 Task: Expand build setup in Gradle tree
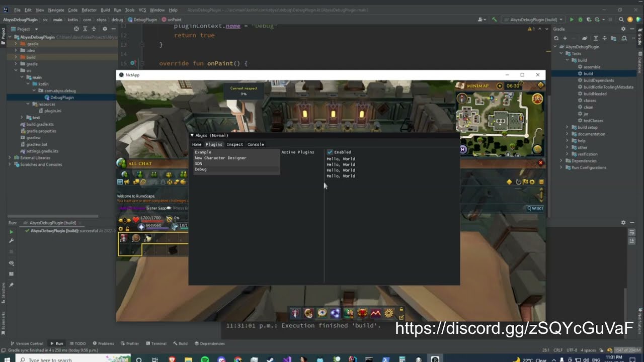567,127
